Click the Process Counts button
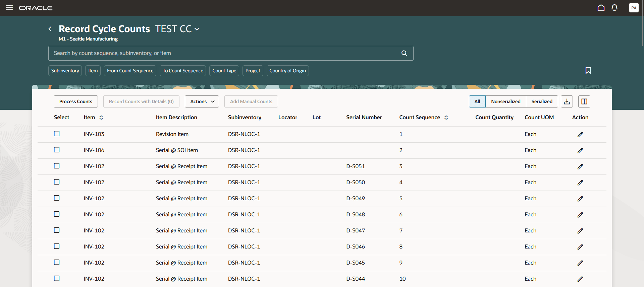644x287 pixels. pos(76,101)
